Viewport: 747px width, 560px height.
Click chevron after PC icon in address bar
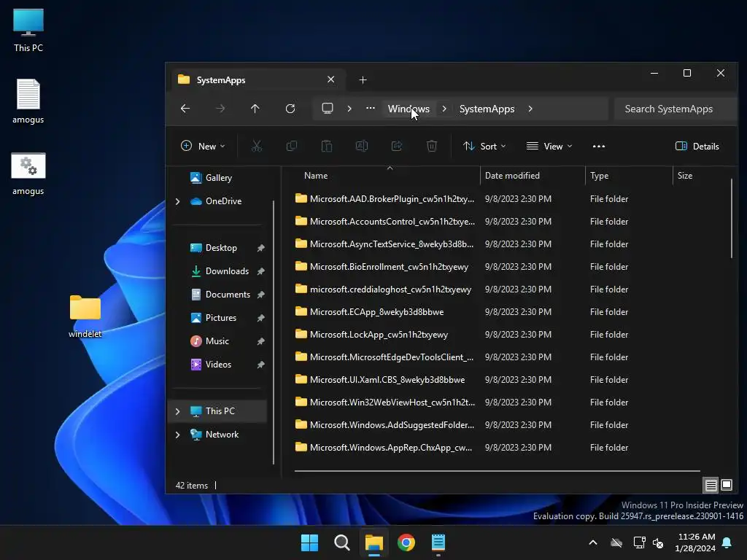point(349,109)
